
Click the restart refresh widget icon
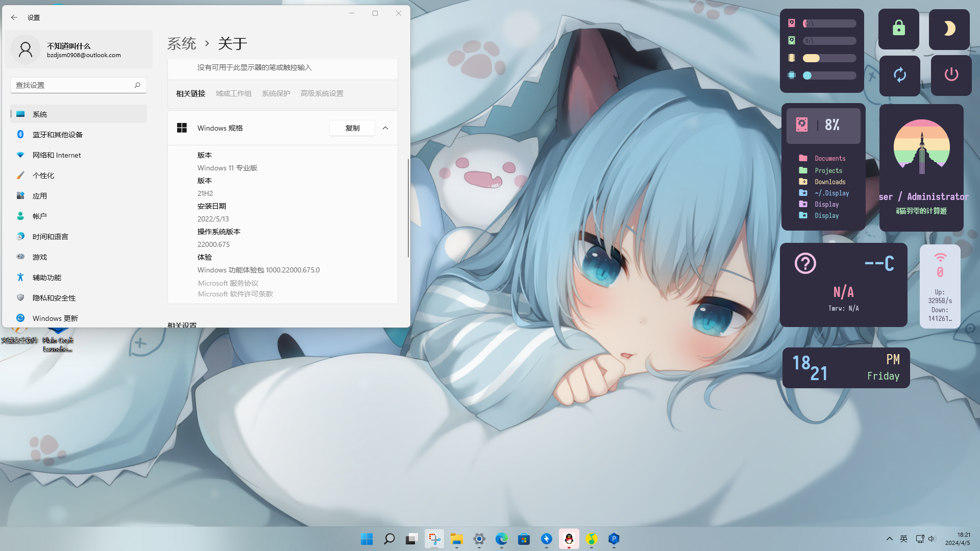[900, 76]
